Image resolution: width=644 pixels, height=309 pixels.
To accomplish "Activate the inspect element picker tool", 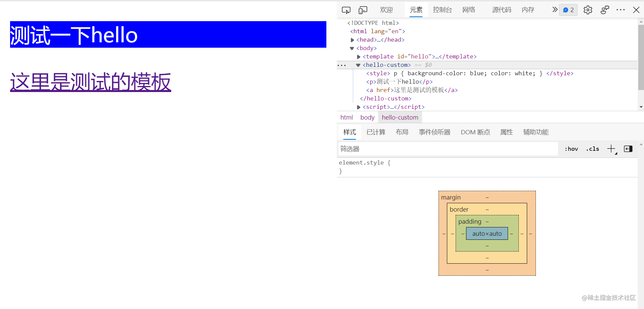I will pyautogui.click(x=346, y=10).
